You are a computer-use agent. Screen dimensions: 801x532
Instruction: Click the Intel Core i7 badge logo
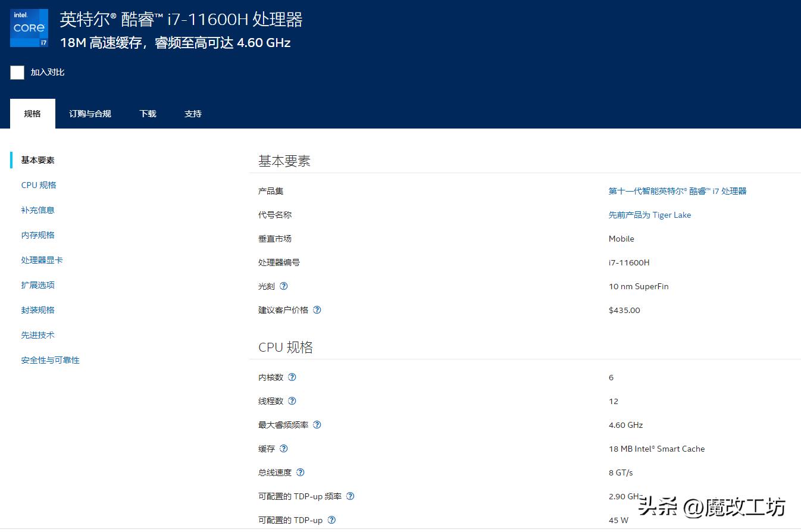pyautogui.click(x=29, y=27)
